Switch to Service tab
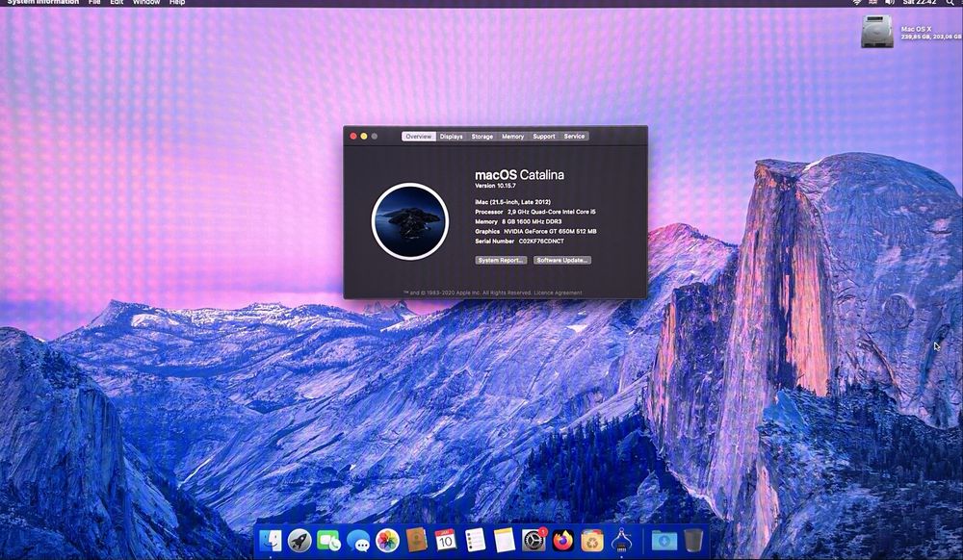Screen dimensions: 963x560 tap(574, 137)
